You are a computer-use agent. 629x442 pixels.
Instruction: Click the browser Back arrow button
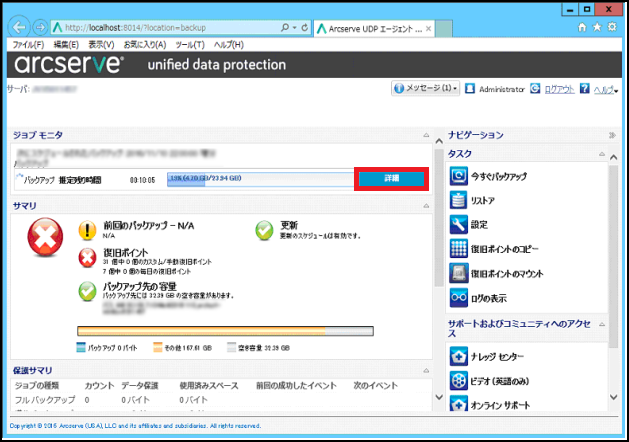coord(19,27)
